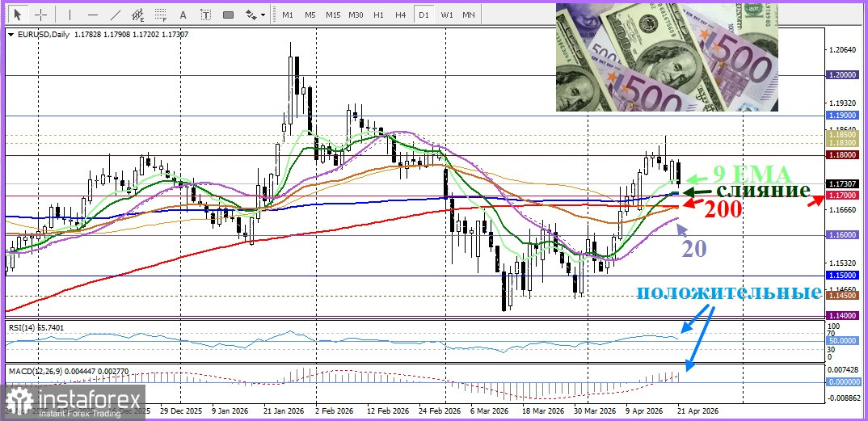Switch to M1 timeframe
The width and height of the screenshot is (868, 421).
(x=287, y=15)
